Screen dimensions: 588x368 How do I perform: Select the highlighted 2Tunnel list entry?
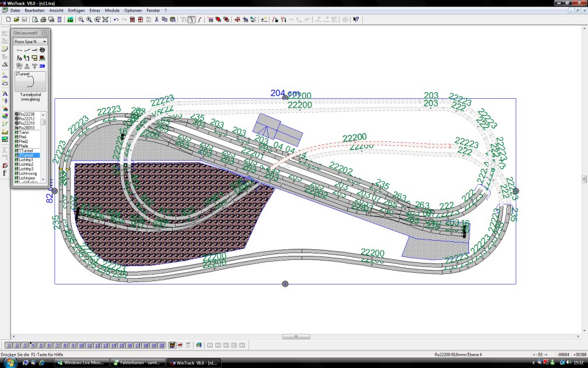[x=27, y=155]
